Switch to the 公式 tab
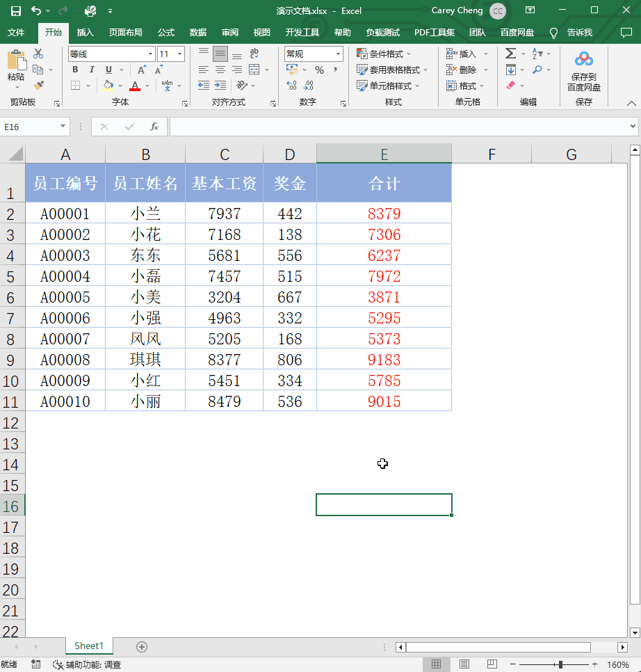The image size is (641, 672). (x=166, y=33)
